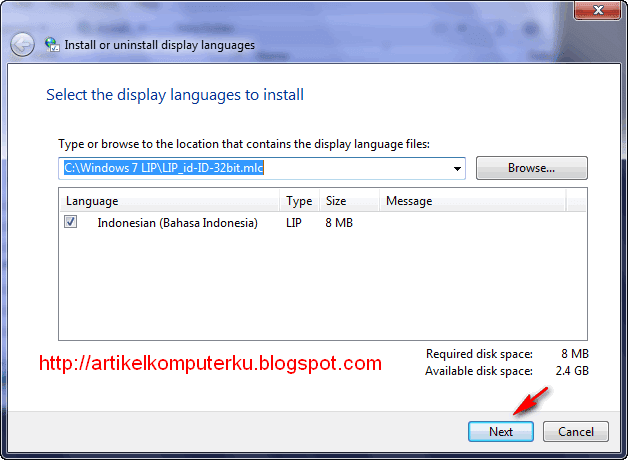Screen dimensions: 628x460
Task: Click the Browse... button
Action: pos(531,168)
